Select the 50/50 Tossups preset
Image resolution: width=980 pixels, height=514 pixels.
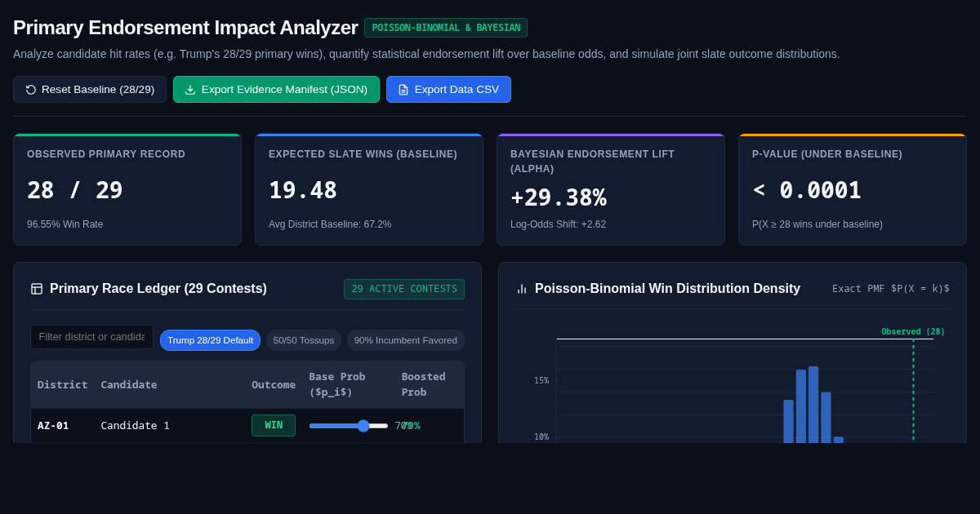pos(304,340)
